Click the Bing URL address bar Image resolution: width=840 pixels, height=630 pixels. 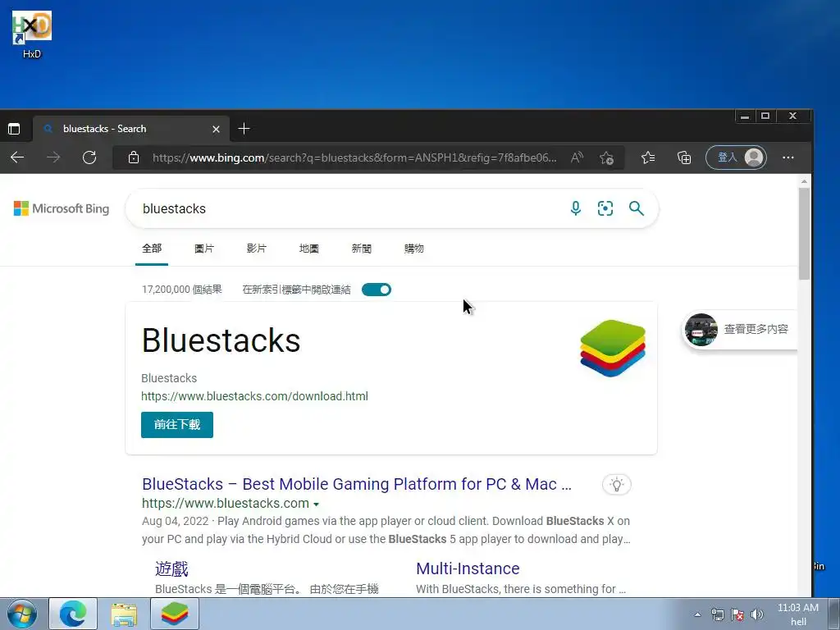point(354,157)
